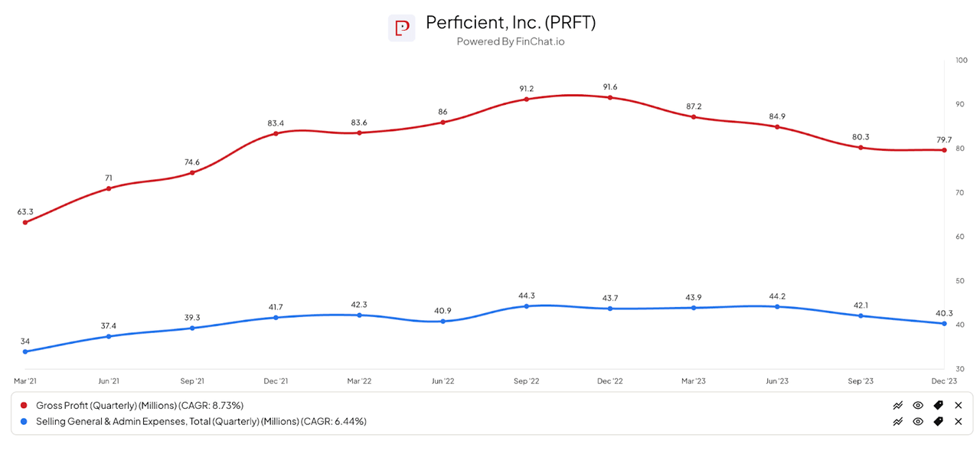Viewport: 980px width, 451px height.
Task: Click the line-style icon for Gross Profit series
Action: click(897, 405)
